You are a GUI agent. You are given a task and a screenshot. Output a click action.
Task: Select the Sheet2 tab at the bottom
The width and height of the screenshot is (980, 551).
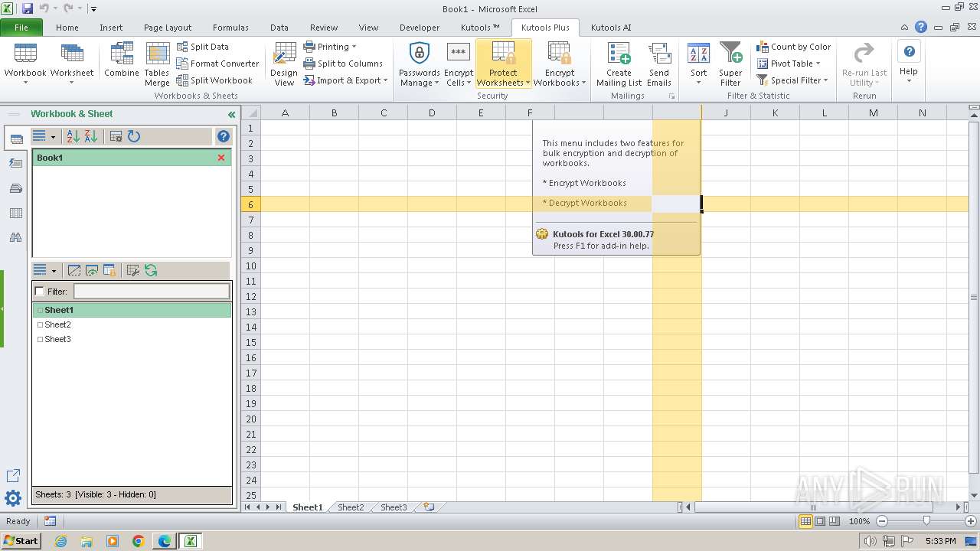[351, 507]
